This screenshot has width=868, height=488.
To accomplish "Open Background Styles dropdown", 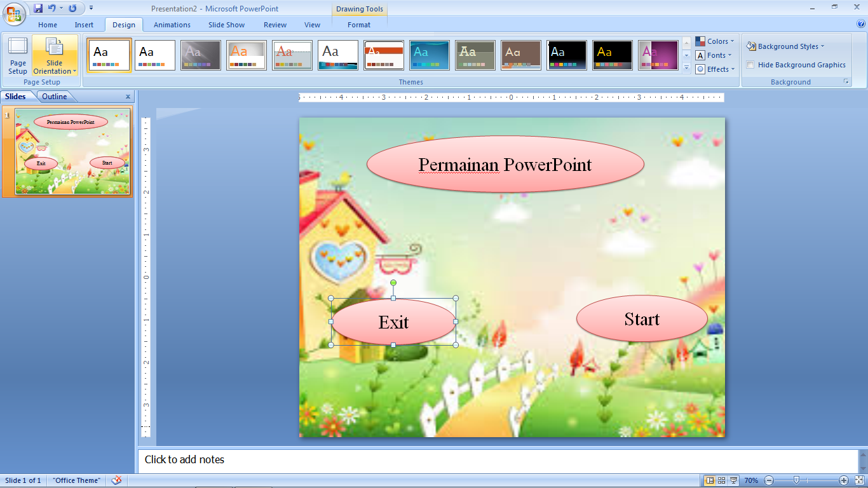I will pyautogui.click(x=785, y=46).
